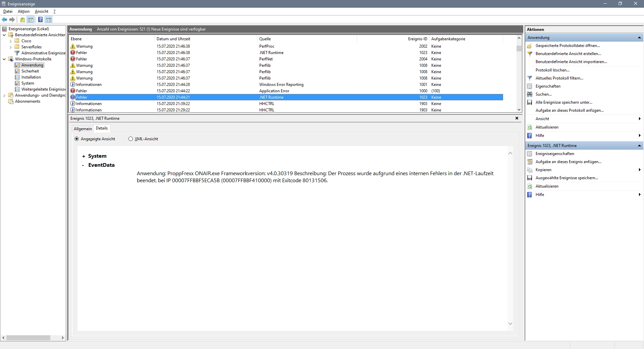This screenshot has width=644, height=349.
Task: Click the Up One Level folder icon
Action: pos(22,19)
